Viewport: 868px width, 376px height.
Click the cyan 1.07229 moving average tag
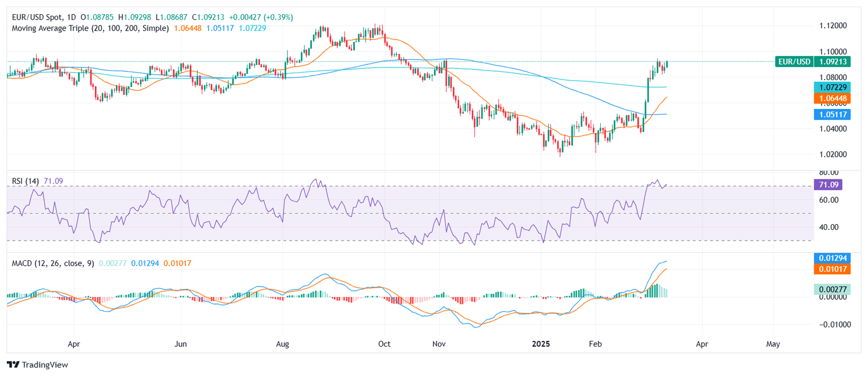pos(828,87)
